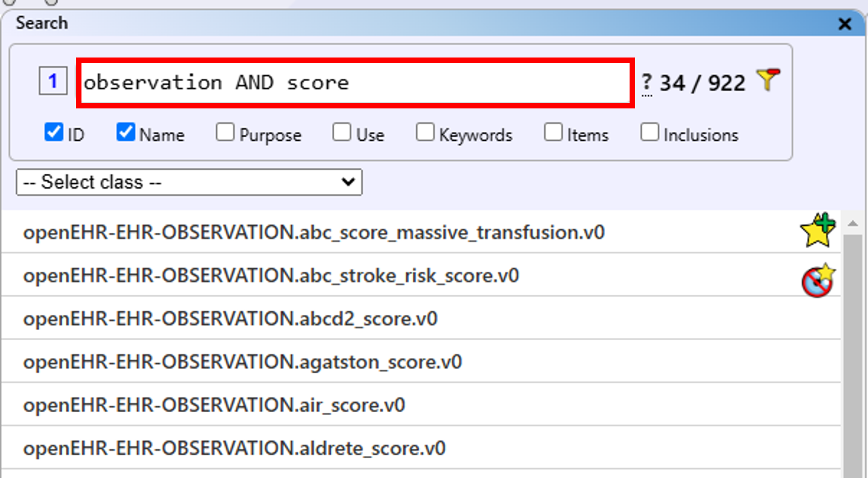The image size is (868, 478).
Task: Tick the Keywords checkbox
Action: tap(425, 132)
